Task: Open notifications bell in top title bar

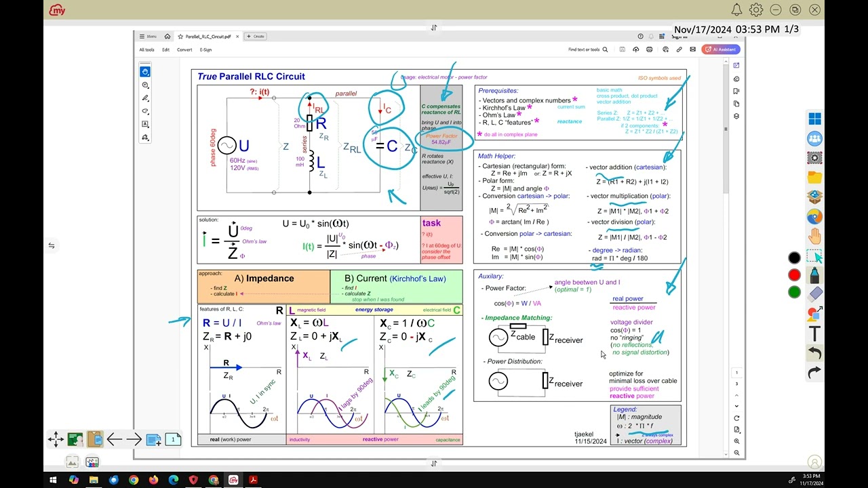Action: click(x=736, y=9)
